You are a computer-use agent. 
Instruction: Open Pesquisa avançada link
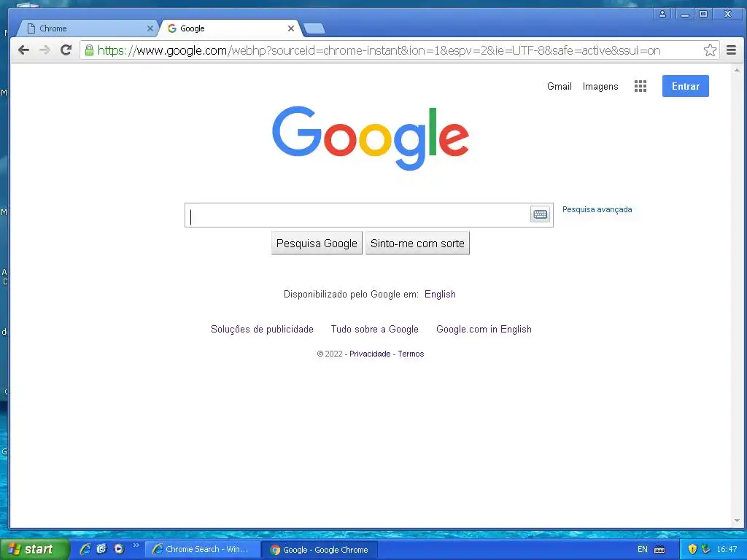click(597, 209)
